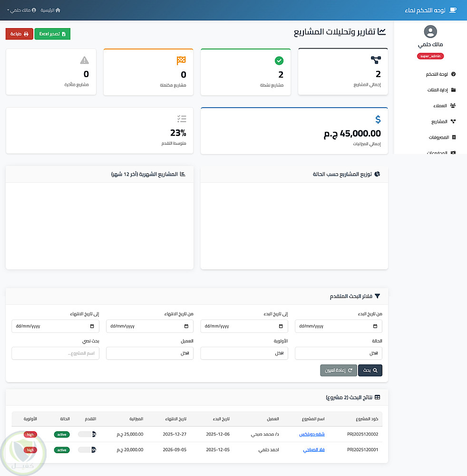This screenshot has width=467, height=476.
Task: Click the طباعة print button
Action: pyautogui.click(x=19, y=34)
